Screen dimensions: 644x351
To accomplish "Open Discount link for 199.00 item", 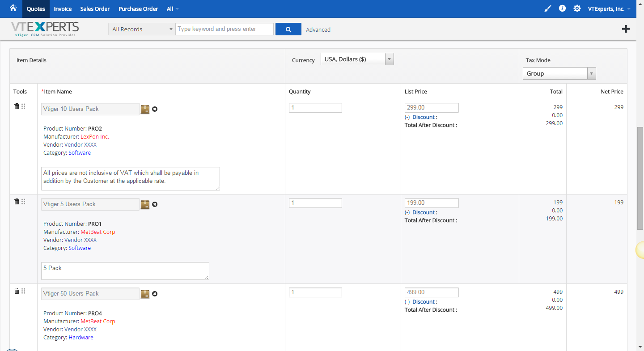I will tap(423, 212).
